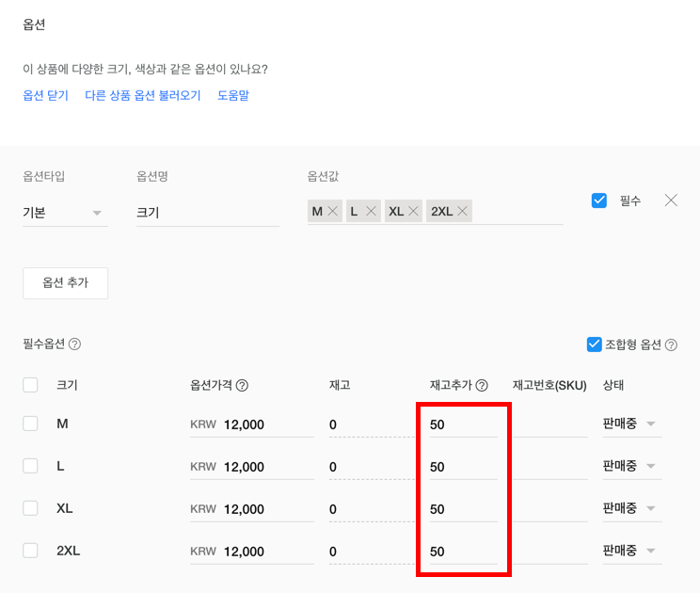Screen dimensions: 700x593
Task: Open the 옵션타입 기본 dropdown
Action: [64, 213]
